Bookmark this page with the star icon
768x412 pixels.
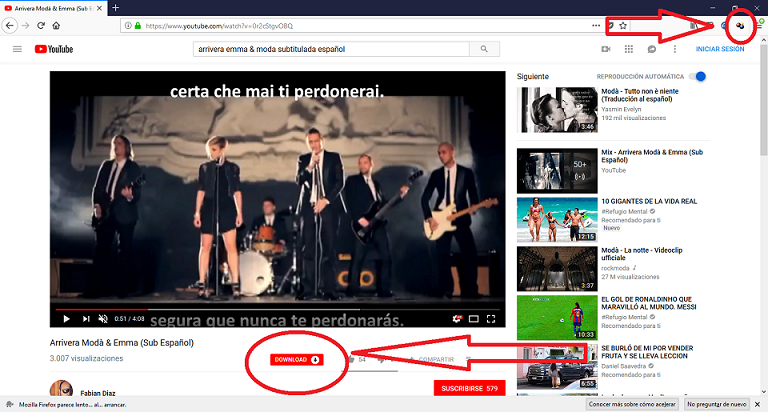(x=623, y=25)
